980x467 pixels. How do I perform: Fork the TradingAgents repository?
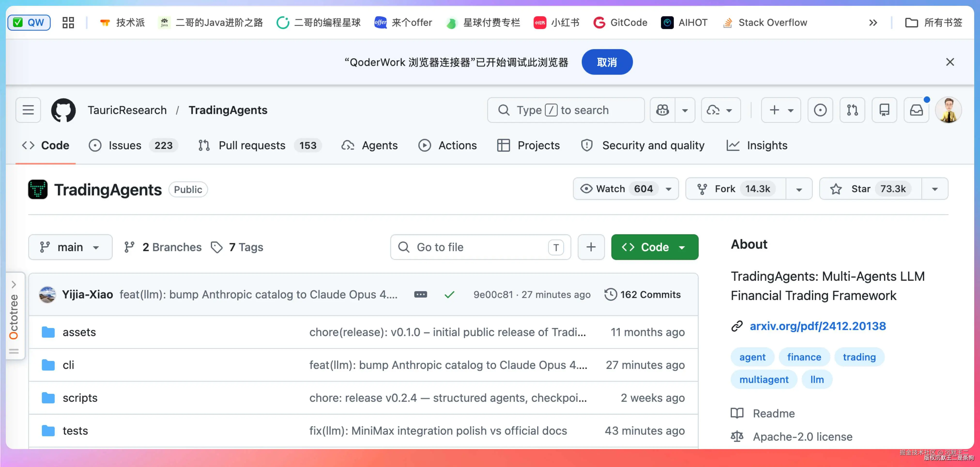(x=736, y=189)
